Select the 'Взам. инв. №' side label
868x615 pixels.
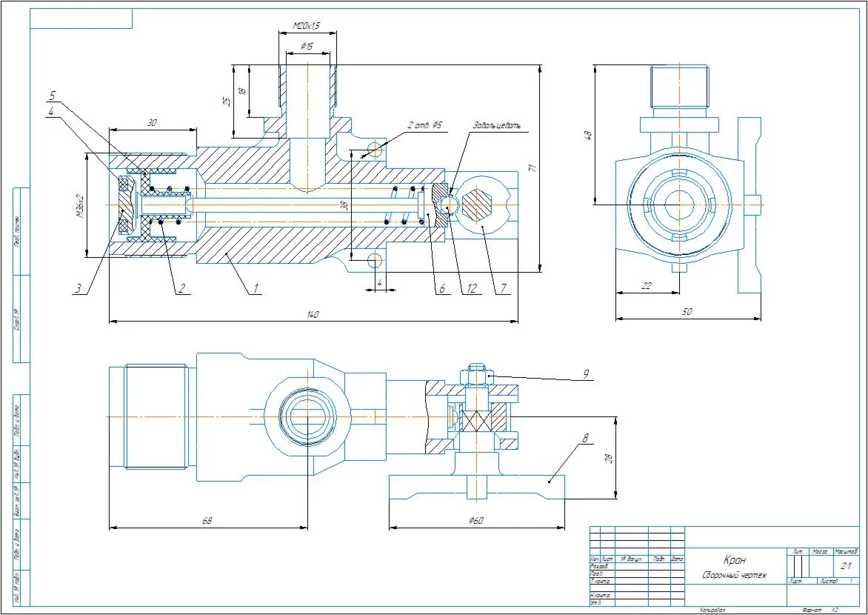click(18, 502)
